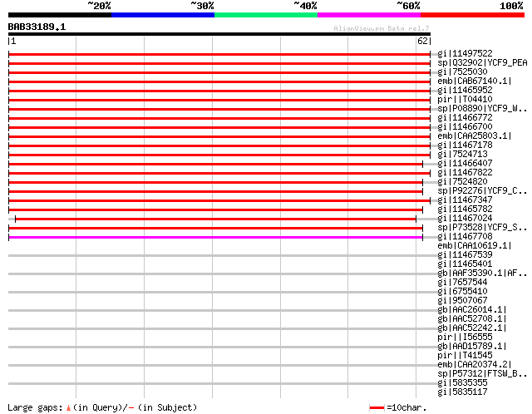The height and width of the screenshot is (414, 532).
Task: Click the hit label gi|11467822
Action: click(465, 172)
